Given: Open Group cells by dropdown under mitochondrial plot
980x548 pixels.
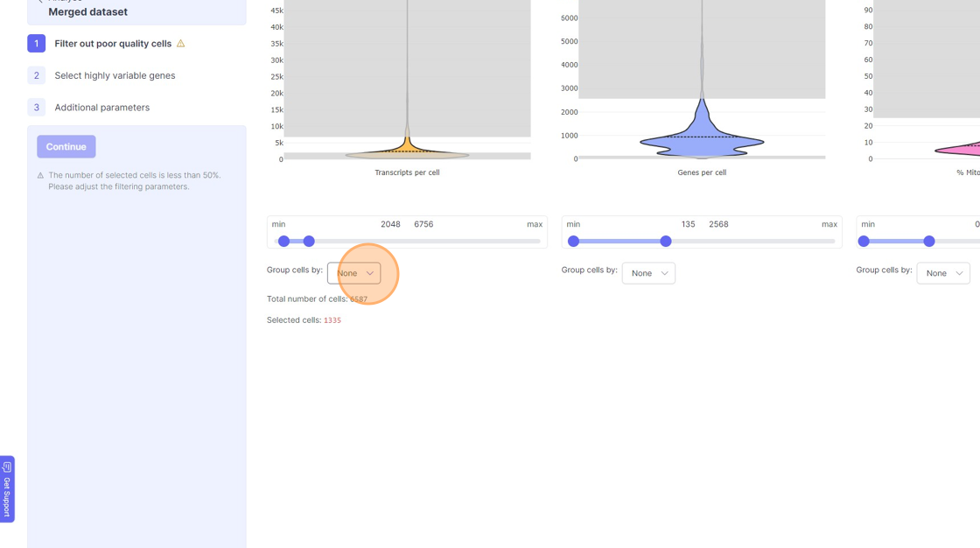Looking at the screenshot, I should click(x=943, y=273).
